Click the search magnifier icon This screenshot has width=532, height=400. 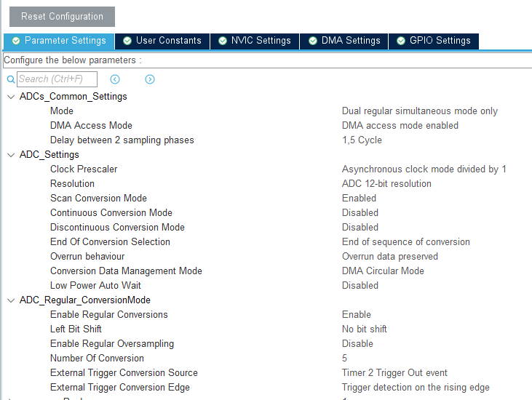tap(11, 79)
